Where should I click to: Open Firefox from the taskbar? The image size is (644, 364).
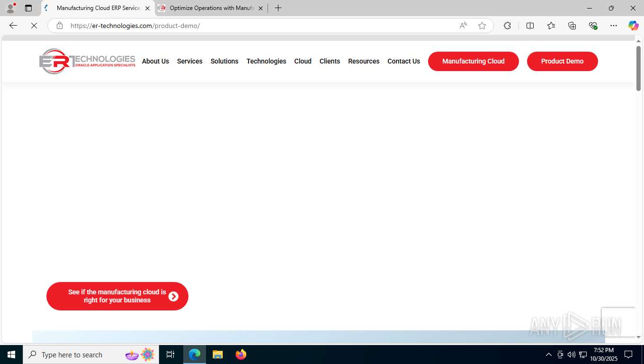point(241,355)
